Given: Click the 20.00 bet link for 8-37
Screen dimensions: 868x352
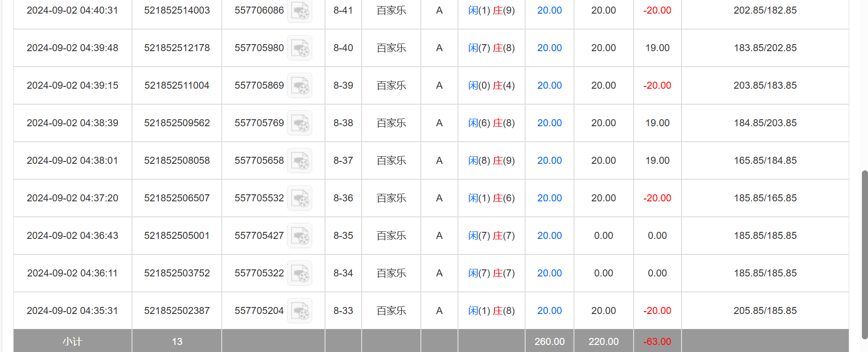Looking at the screenshot, I should (549, 161).
